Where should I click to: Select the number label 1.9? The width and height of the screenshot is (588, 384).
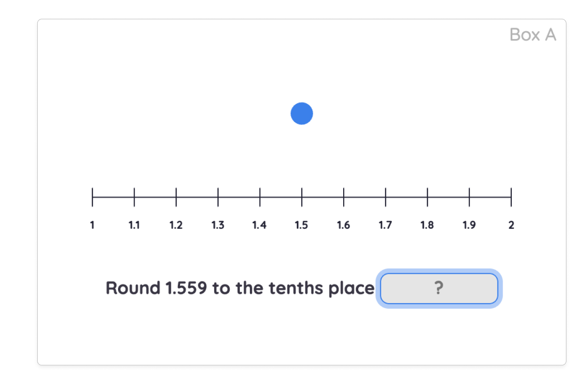pos(469,225)
